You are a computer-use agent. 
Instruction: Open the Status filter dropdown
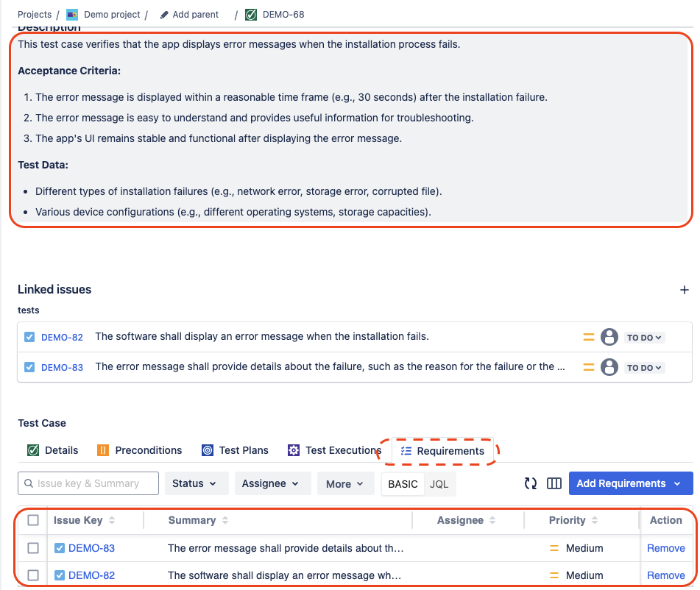click(x=195, y=483)
